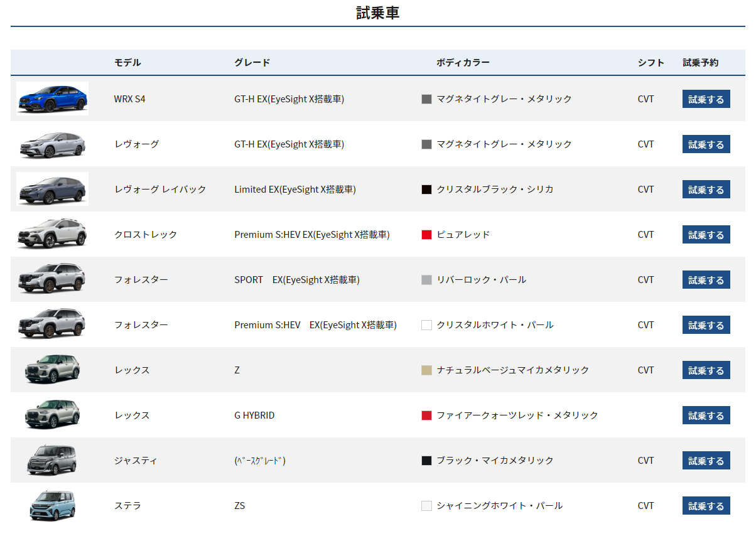Viewport: 756px width, 541px height.
Task: Click the リバーロック・パール gray swatch
Action: tap(426, 280)
